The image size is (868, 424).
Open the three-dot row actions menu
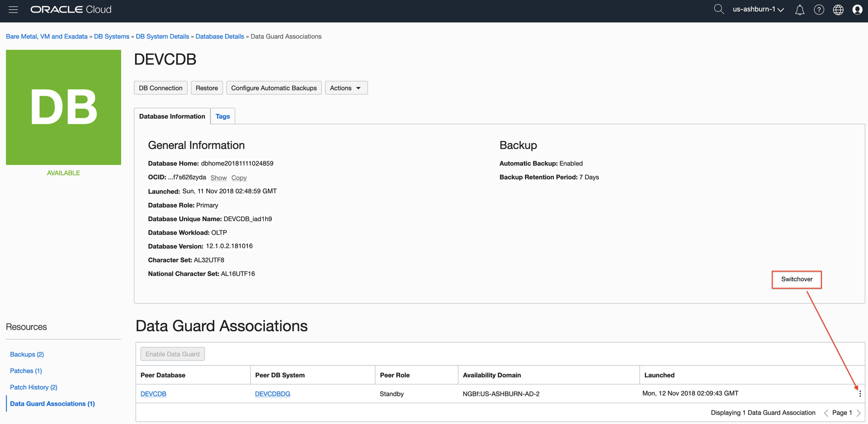[860, 394]
